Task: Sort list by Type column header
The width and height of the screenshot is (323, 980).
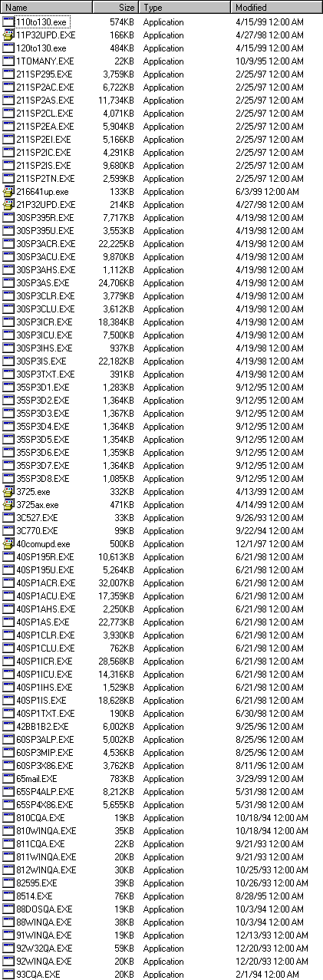Action: pos(186,7)
